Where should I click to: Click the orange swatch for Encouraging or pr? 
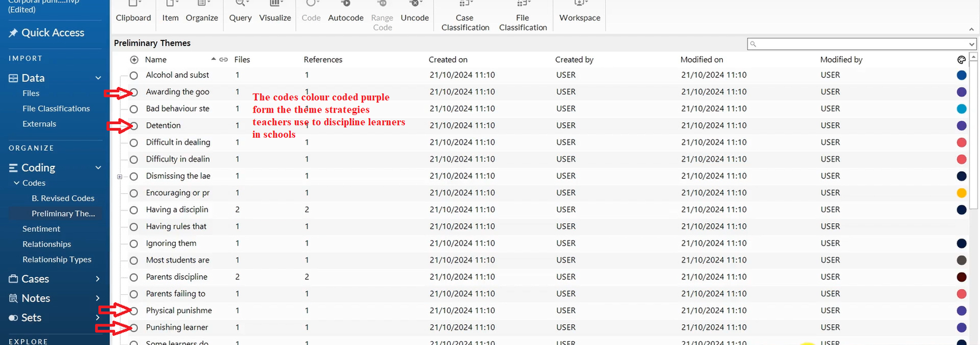pyautogui.click(x=962, y=193)
